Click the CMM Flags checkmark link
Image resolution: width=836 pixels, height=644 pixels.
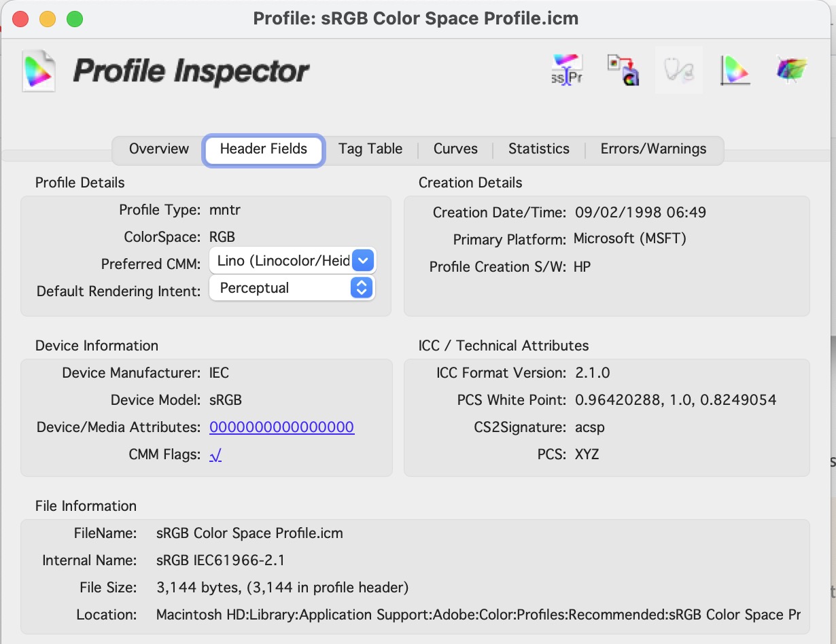[215, 454]
